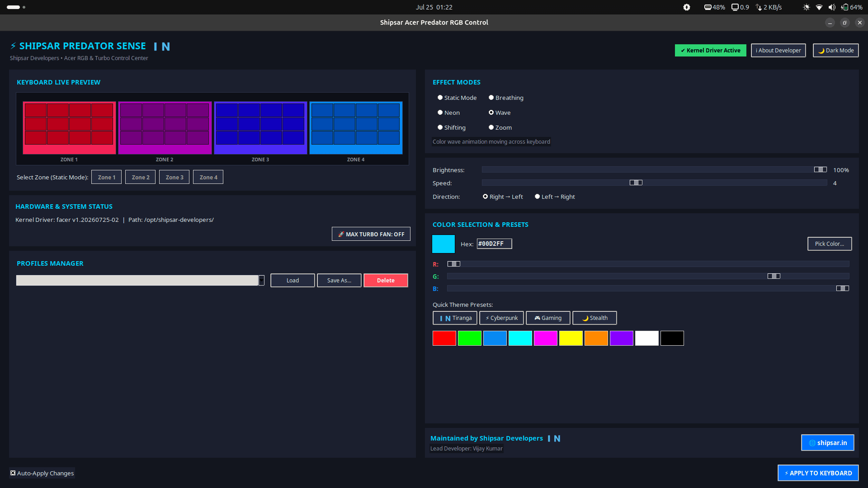Image resolution: width=868 pixels, height=488 pixels.
Task: Click Zone 3 keyboard preview
Action: coord(260,128)
